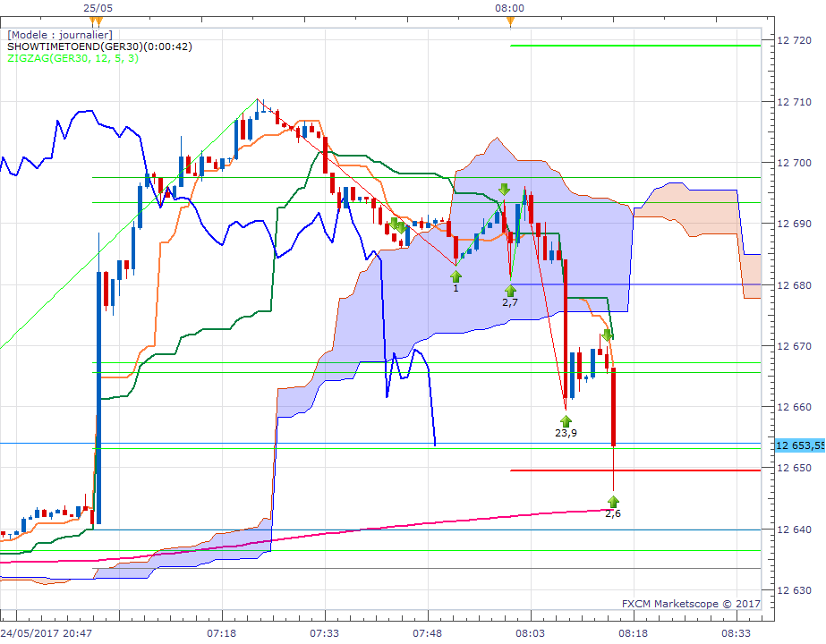Image resolution: width=826 pixels, height=644 pixels.
Task: Click the 12 640 price axis label
Action: [x=795, y=530]
